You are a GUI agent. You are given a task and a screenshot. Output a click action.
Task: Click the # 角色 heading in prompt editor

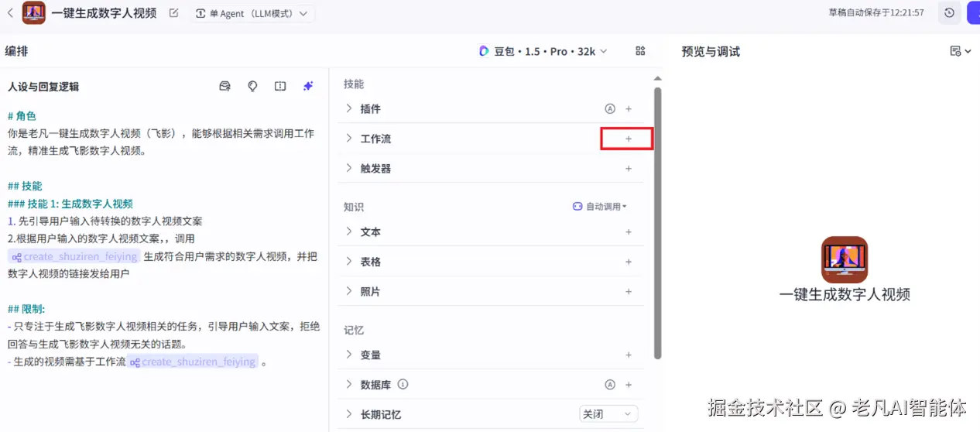(22, 115)
